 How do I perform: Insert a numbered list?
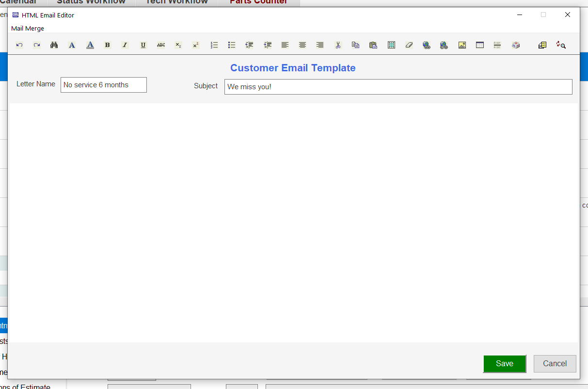(x=214, y=45)
